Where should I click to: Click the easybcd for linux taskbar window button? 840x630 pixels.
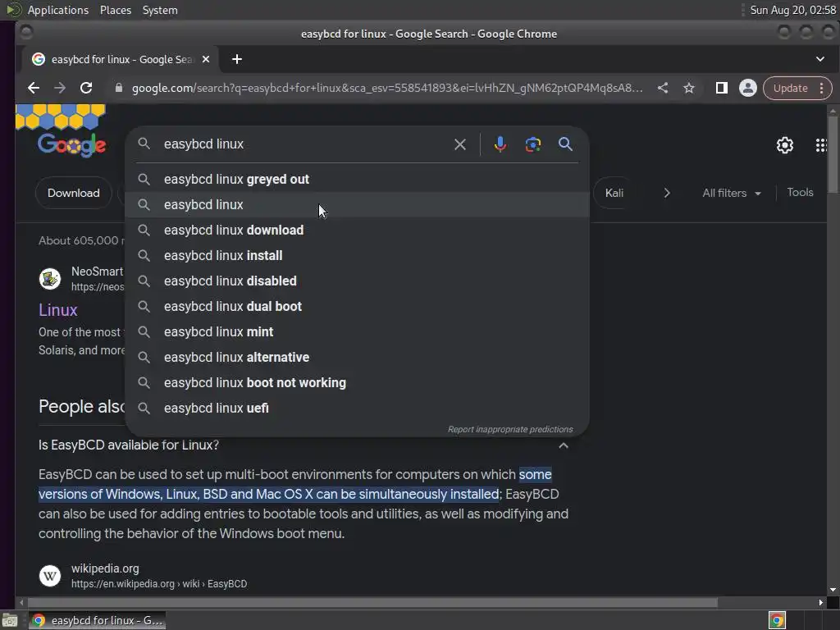(98, 620)
